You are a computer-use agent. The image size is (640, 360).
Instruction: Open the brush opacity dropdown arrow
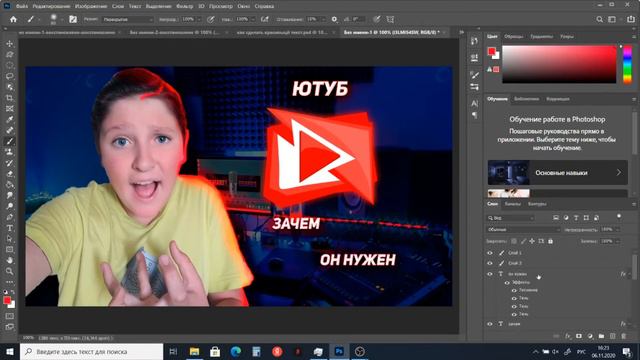pos(199,19)
